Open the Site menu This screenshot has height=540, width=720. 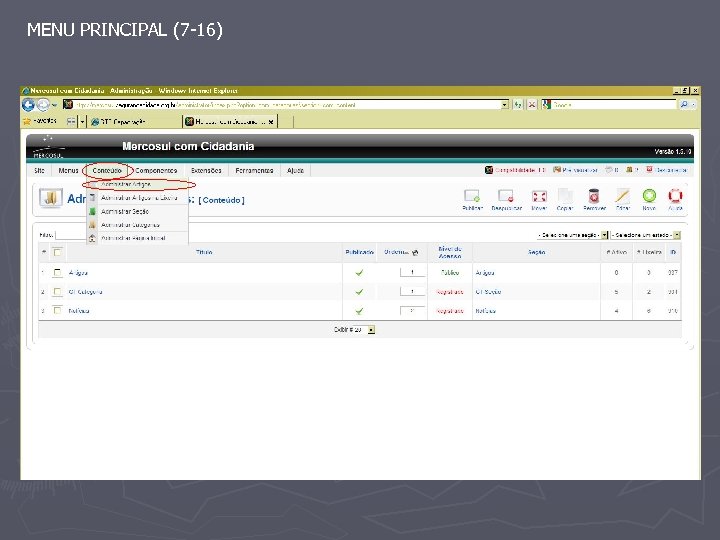coord(39,170)
